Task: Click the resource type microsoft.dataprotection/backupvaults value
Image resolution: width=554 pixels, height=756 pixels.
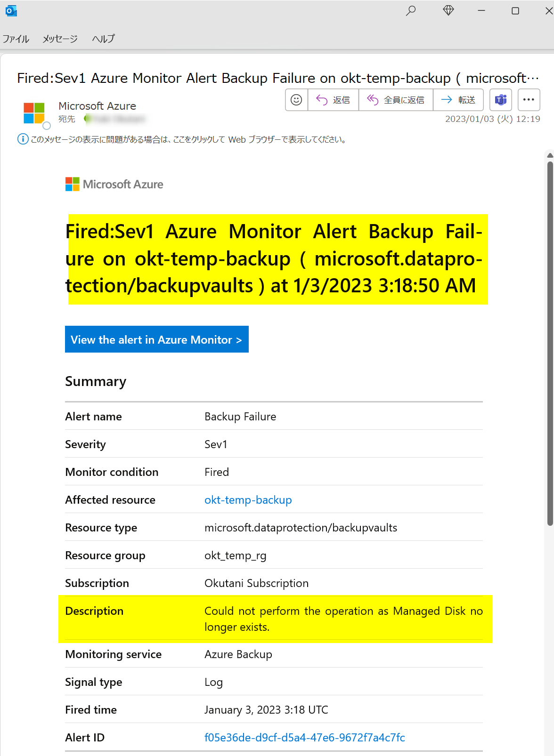Action: (301, 528)
